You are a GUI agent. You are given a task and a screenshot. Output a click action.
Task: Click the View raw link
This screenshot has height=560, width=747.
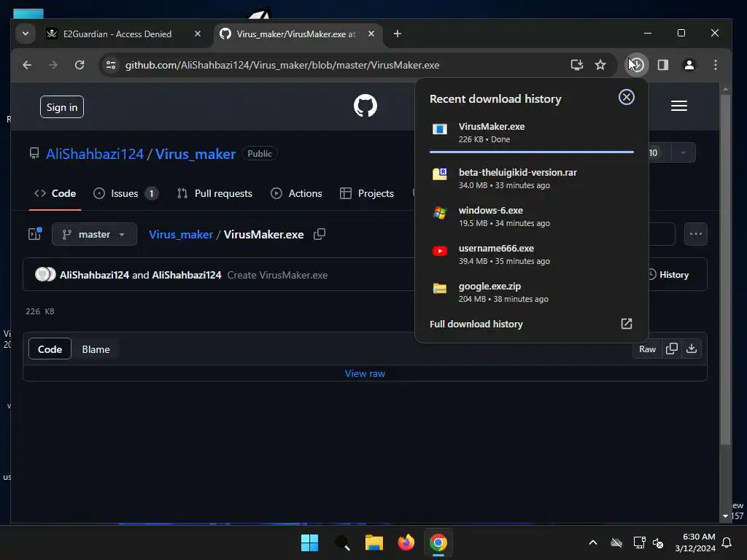[365, 374]
